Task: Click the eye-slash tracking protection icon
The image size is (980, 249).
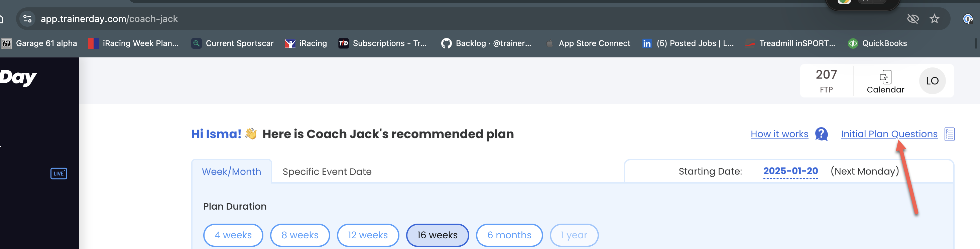Action: pyautogui.click(x=913, y=19)
